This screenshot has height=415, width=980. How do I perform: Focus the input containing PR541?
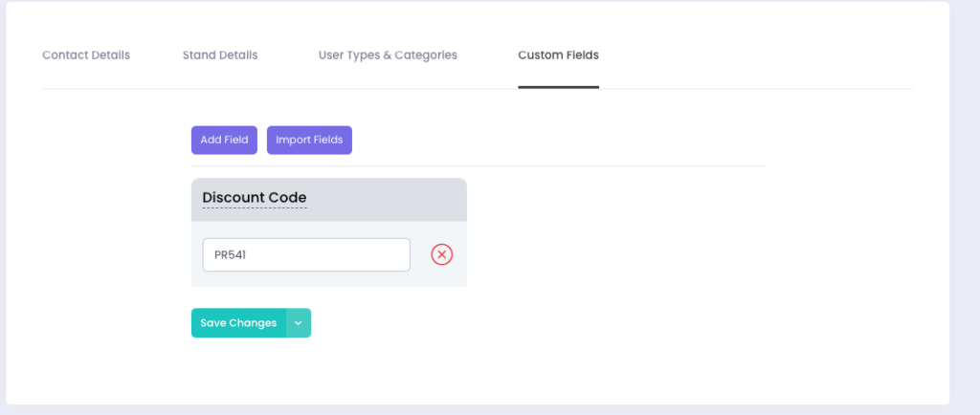point(306,255)
